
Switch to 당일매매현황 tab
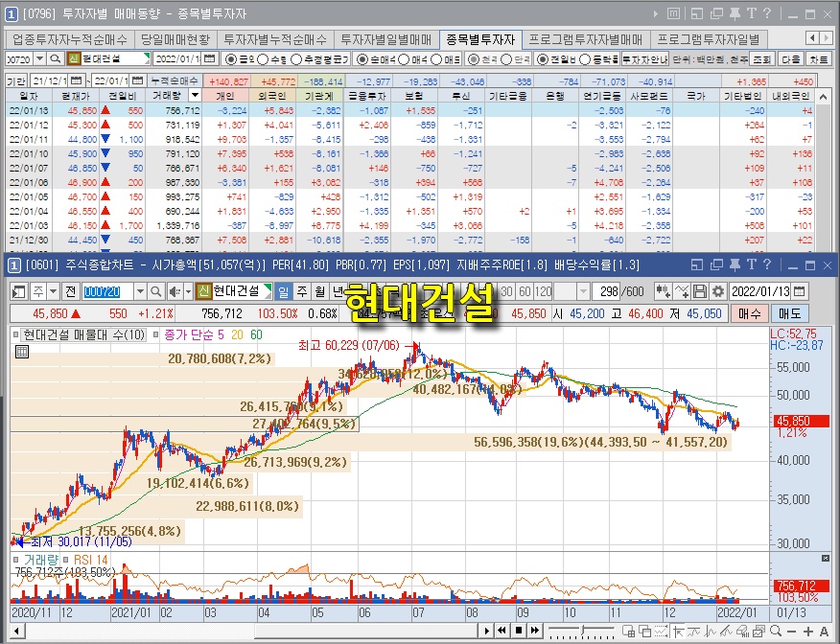click(x=175, y=39)
